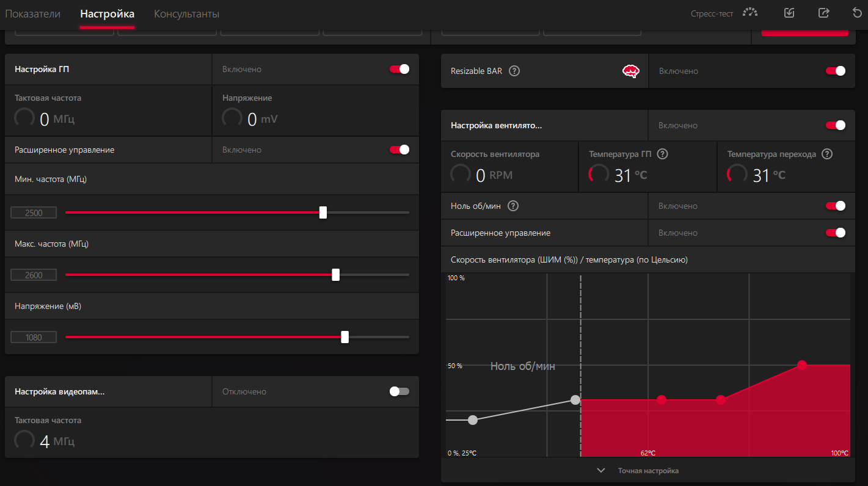Click the red brain icon in Resizable BAR row
Viewport: 868px width, 486px height.
(x=630, y=71)
